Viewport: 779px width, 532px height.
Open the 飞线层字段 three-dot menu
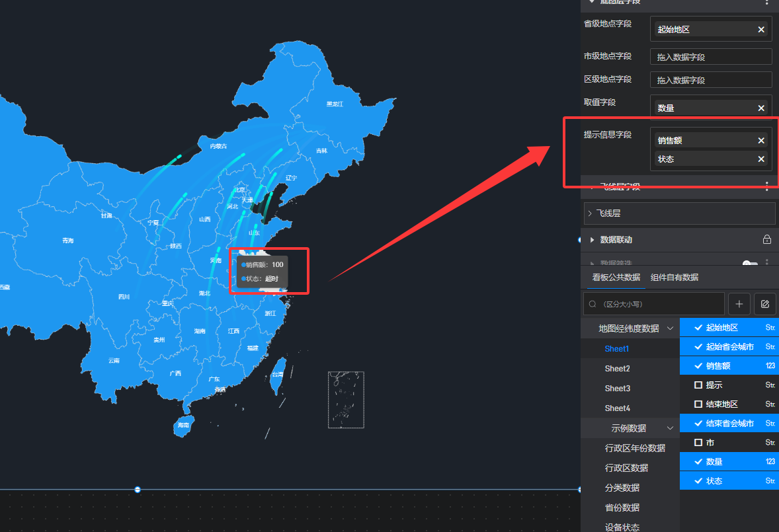click(766, 186)
